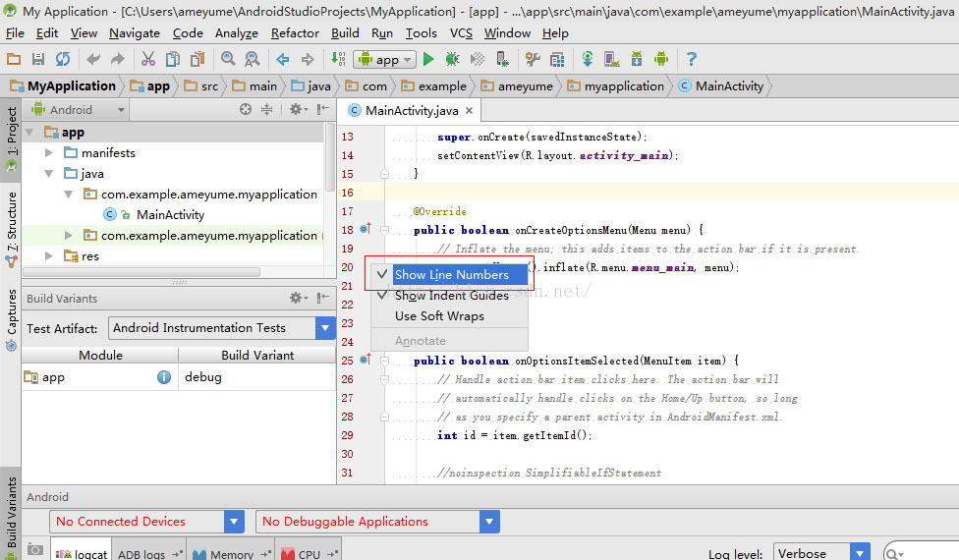Select Use Soft Wraps option
This screenshot has height=560, width=959.
pyautogui.click(x=450, y=316)
